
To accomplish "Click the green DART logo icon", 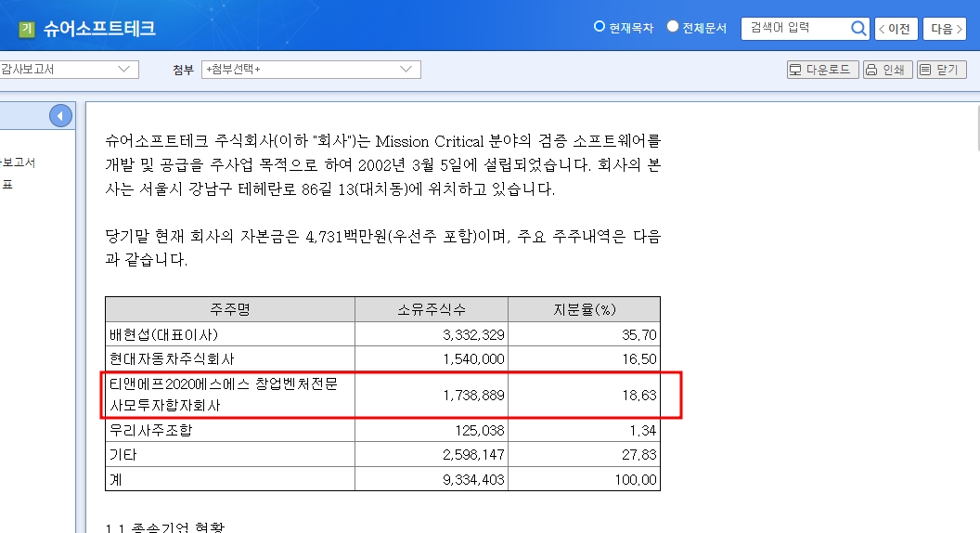I will tap(26, 29).
